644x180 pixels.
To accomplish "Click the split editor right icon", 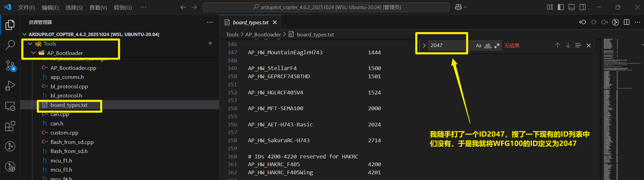I will point(626,22).
